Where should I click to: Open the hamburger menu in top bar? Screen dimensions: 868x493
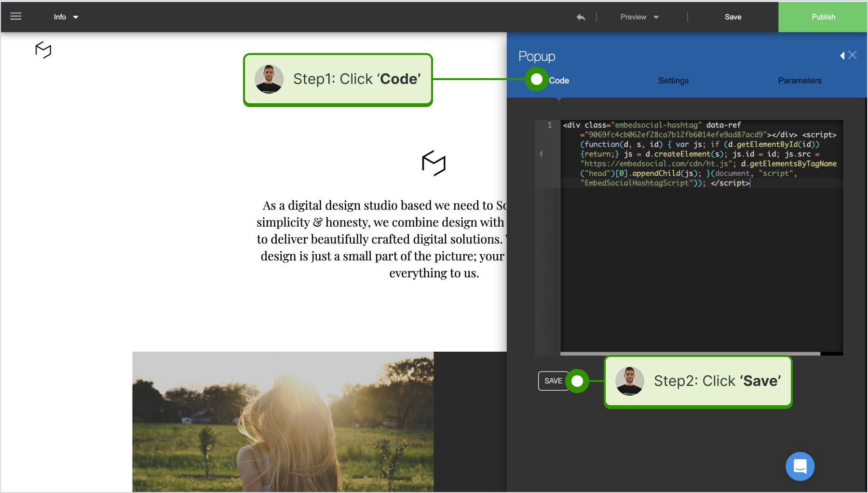pyautogui.click(x=16, y=16)
